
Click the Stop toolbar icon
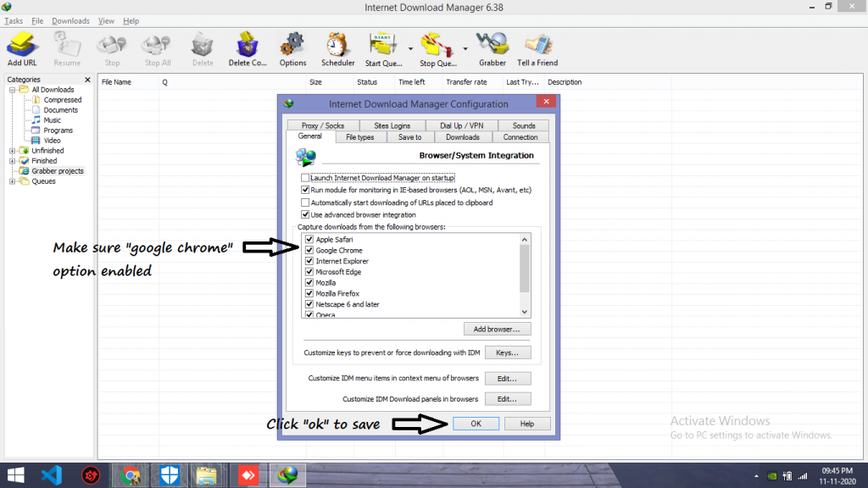(x=112, y=48)
